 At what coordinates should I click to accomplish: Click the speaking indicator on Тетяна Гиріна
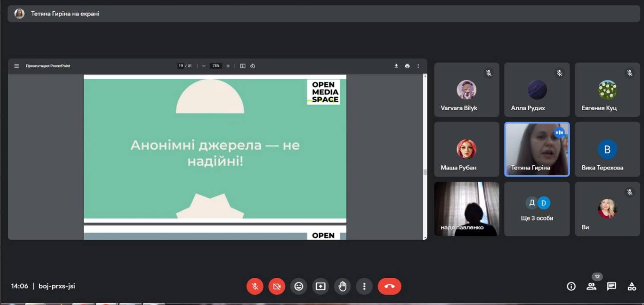559,132
